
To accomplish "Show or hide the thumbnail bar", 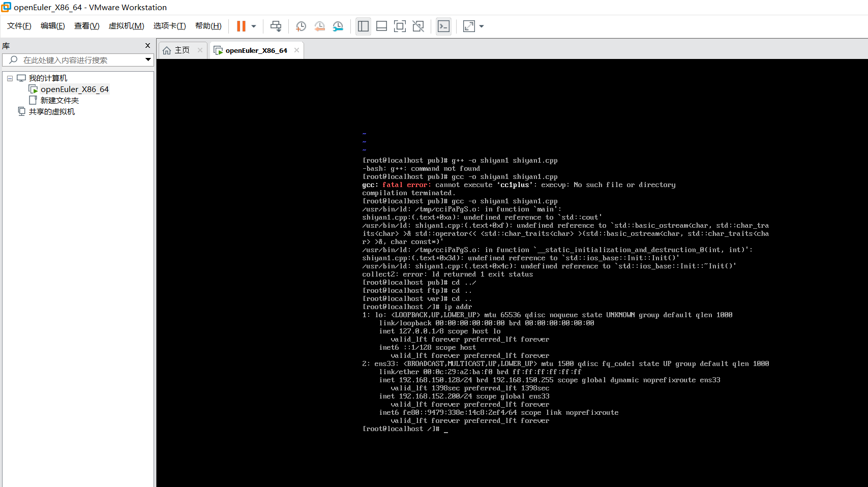I will coord(381,26).
